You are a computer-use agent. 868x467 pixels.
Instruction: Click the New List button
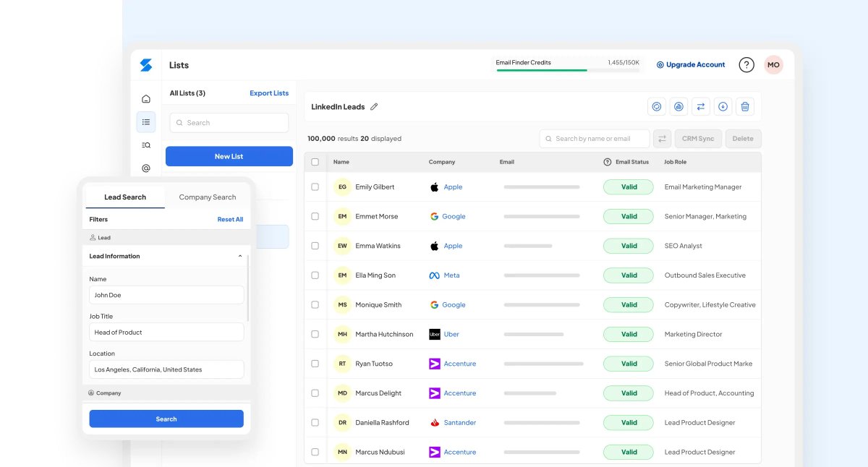229,156
